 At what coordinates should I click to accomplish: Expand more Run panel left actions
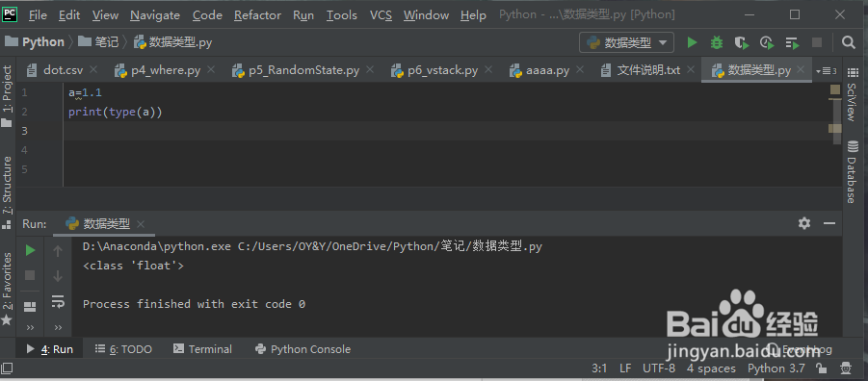tap(31, 328)
